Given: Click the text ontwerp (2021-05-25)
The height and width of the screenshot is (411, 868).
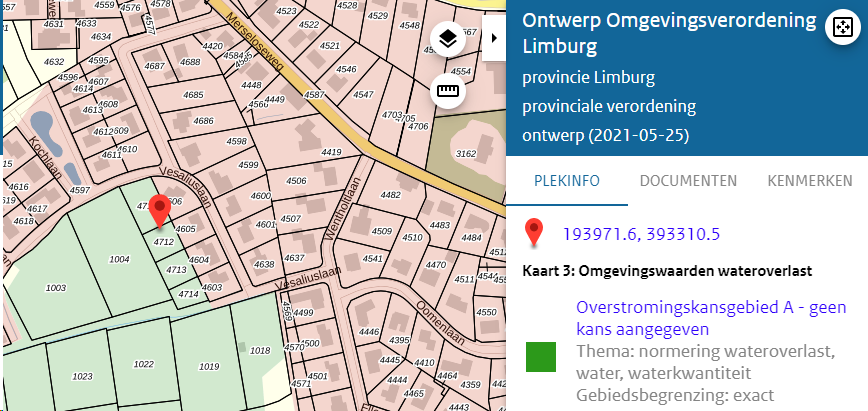Looking at the screenshot, I should [606, 136].
